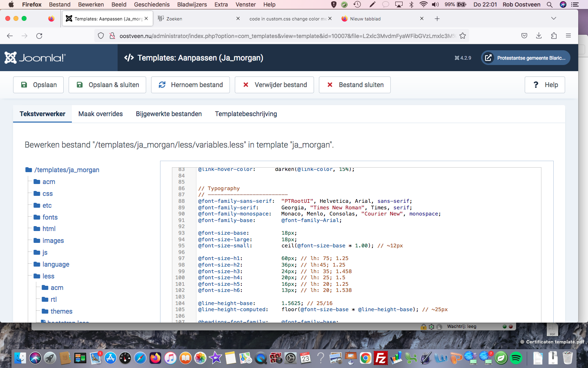Open a new browser tab with plus

click(x=437, y=19)
